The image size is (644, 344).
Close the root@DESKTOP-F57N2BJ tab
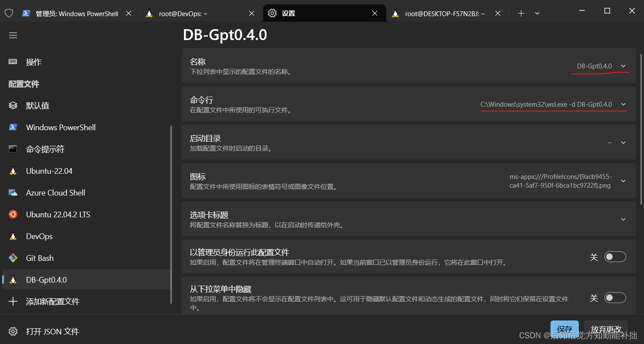[x=498, y=13]
